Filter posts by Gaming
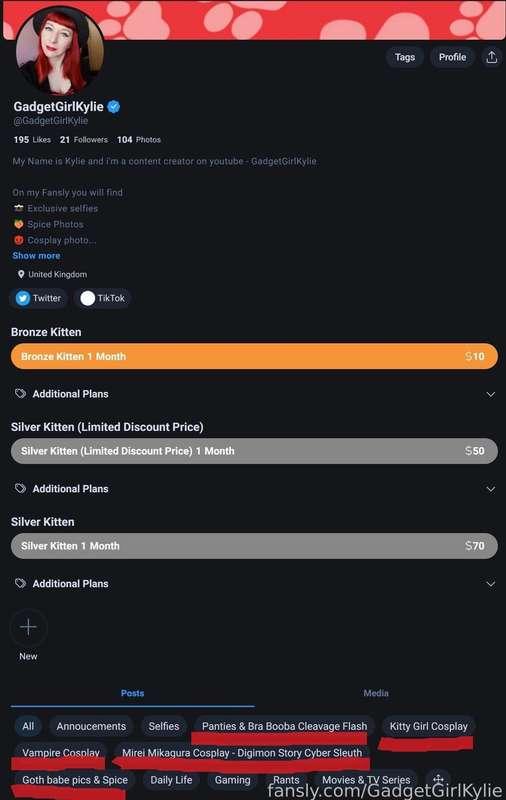 pos(233,780)
